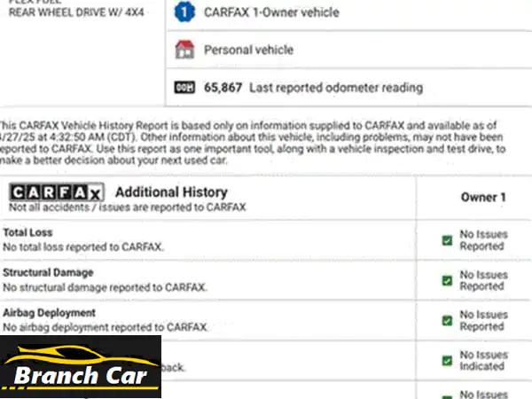Click 'Last reported odometer reading' label
Screen dimensions: 532x399
click(x=336, y=88)
